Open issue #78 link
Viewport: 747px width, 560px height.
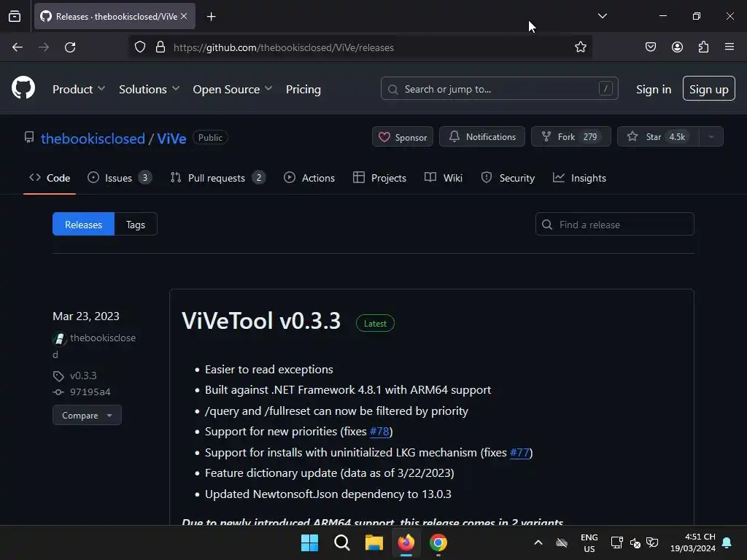click(379, 432)
